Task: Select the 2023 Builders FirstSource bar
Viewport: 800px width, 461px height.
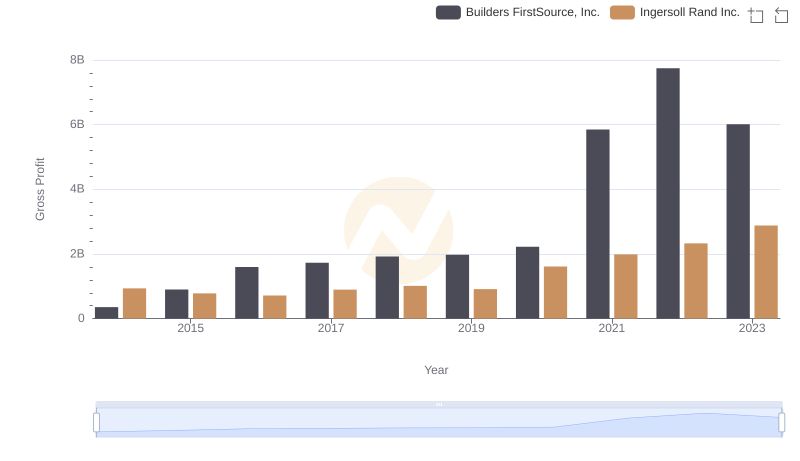Action: tap(738, 221)
